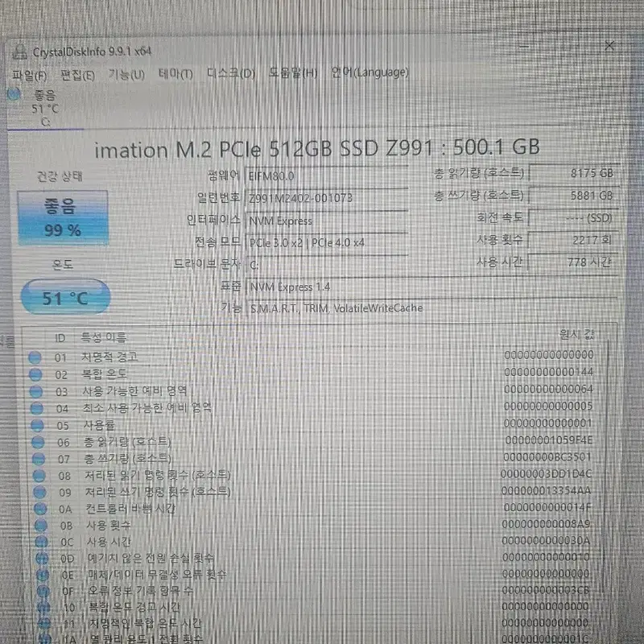Click the 51 °C temperature button
This screenshot has width=644, height=644.
66,297
